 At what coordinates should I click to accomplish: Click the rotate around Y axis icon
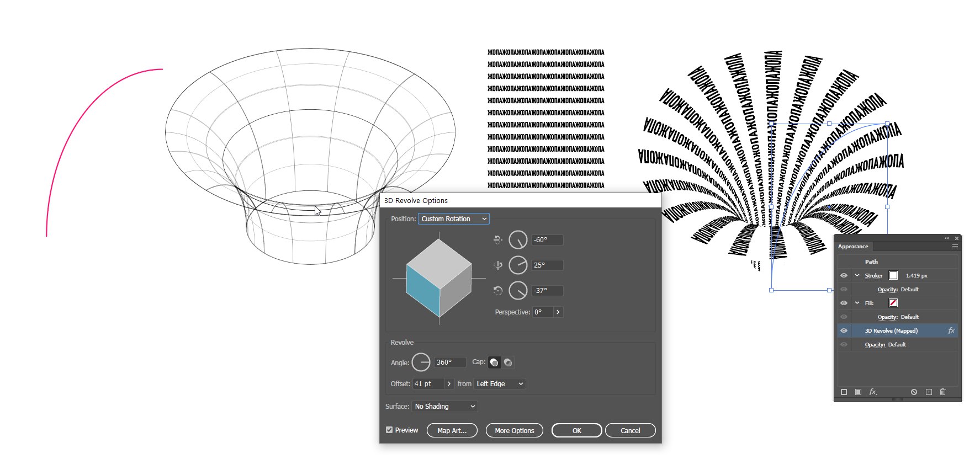coord(497,265)
